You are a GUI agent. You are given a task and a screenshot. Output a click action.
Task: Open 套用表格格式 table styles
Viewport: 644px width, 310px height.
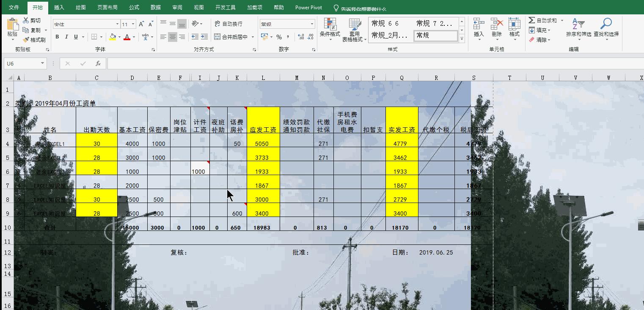[355, 30]
